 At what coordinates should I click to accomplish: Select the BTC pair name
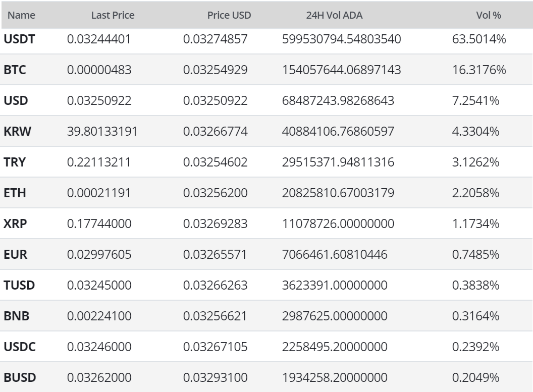pos(15,70)
